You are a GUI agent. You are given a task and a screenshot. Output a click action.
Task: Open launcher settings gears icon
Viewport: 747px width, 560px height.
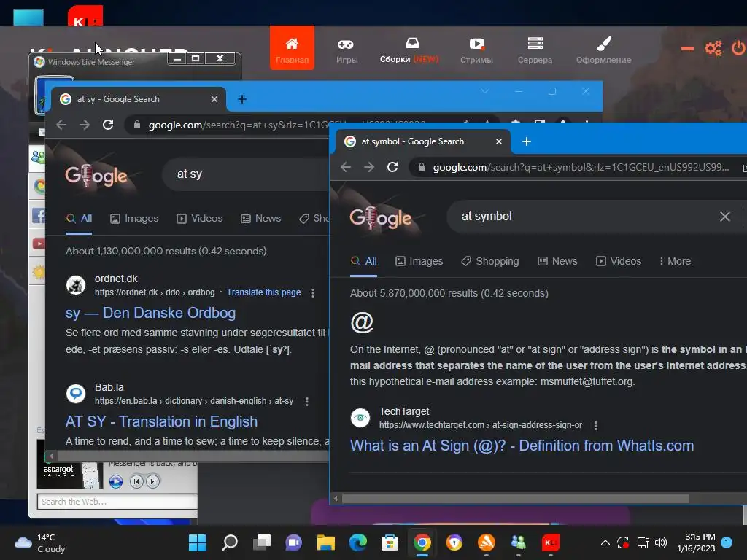(713, 48)
